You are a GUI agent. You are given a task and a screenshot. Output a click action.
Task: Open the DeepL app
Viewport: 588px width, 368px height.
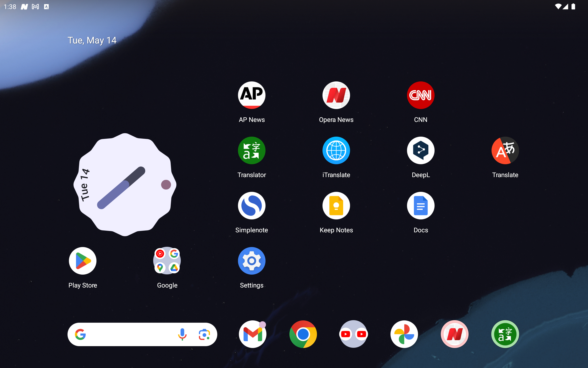(x=421, y=150)
